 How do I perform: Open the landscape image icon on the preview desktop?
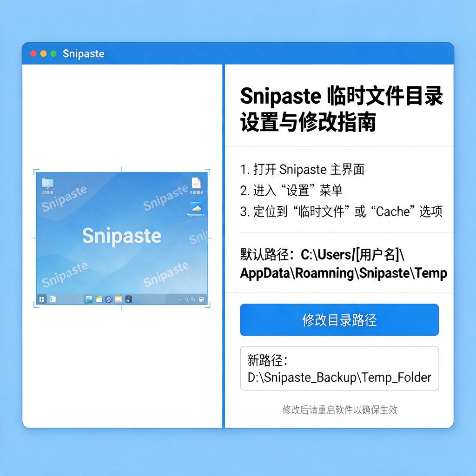(196, 206)
